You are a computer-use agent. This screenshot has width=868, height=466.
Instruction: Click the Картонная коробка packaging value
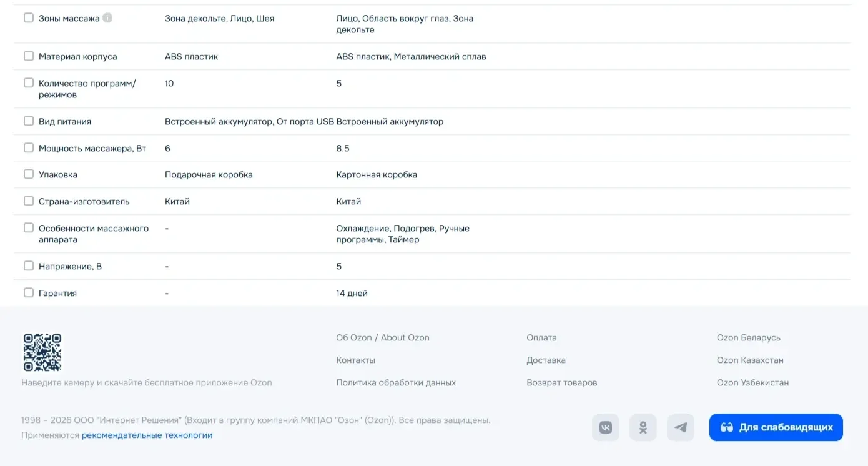coord(377,174)
